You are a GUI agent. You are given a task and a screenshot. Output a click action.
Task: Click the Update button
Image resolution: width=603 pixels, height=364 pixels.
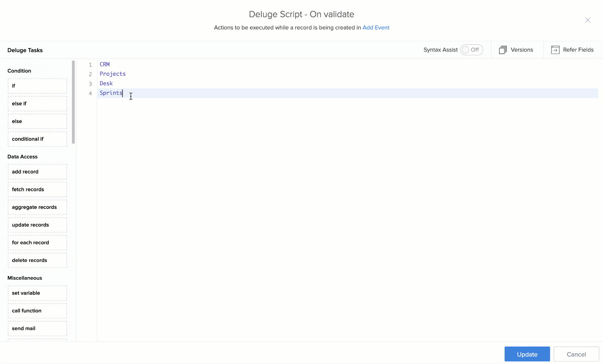(527, 354)
